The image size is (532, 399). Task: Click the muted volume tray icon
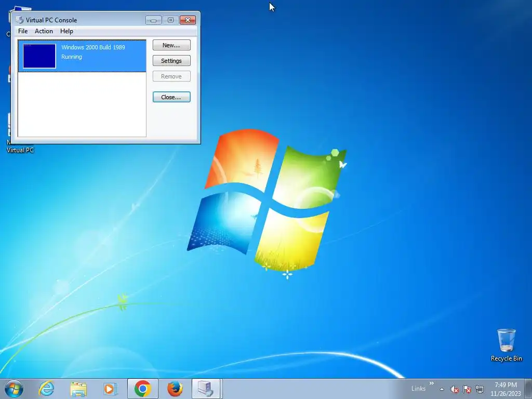pyautogui.click(x=454, y=389)
